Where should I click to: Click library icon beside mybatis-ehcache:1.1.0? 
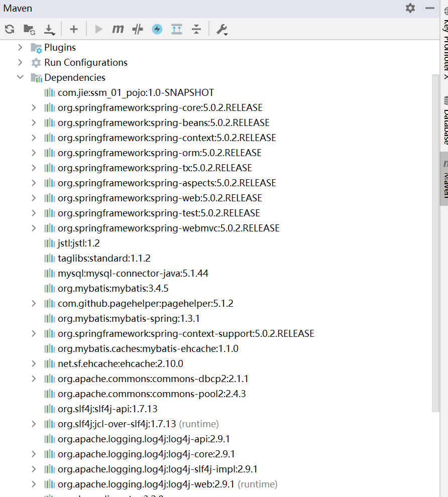(49, 349)
